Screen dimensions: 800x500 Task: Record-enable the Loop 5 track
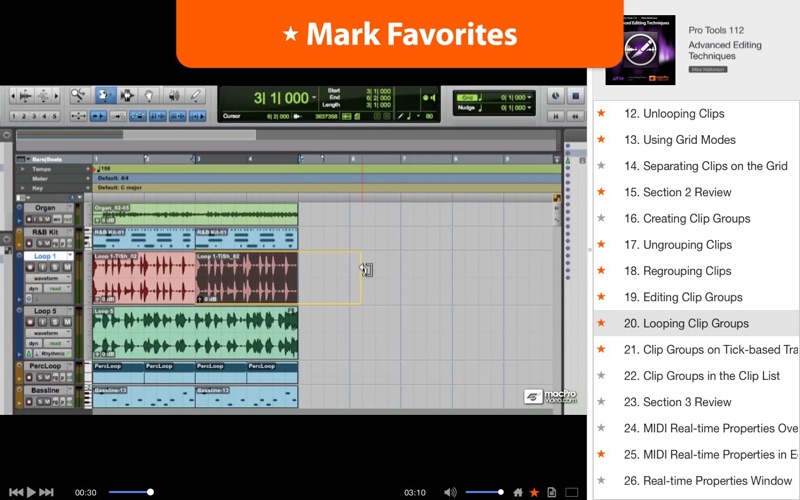pos(30,322)
